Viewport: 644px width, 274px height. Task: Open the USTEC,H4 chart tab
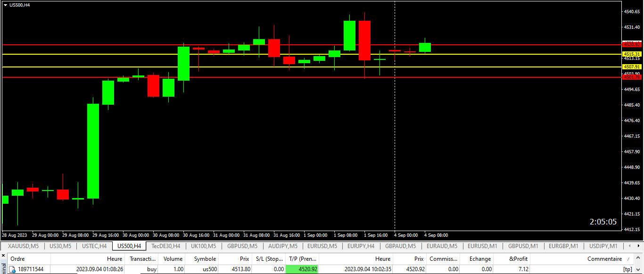(x=94, y=246)
